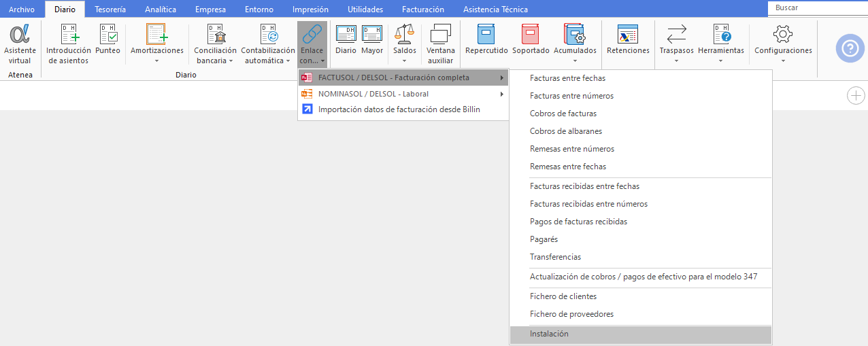Switch to the Facturación tab
The width and height of the screenshot is (868, 346).
[423, 10]
